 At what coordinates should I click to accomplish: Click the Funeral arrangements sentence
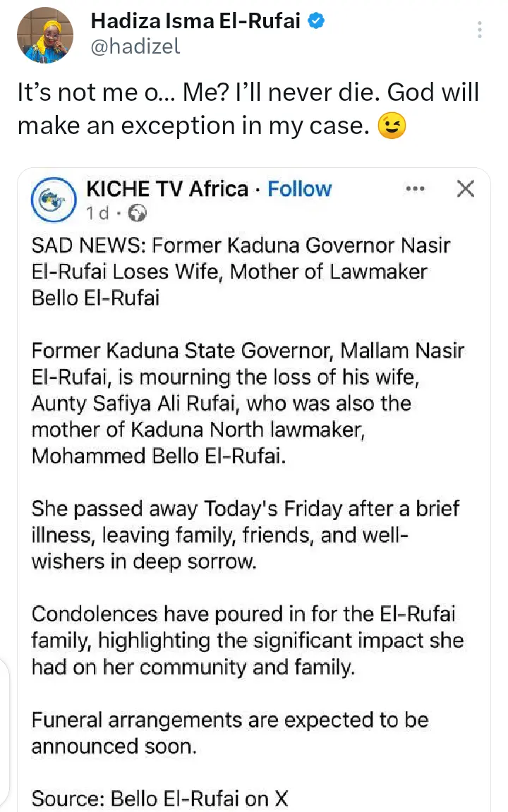click(229, 732)
